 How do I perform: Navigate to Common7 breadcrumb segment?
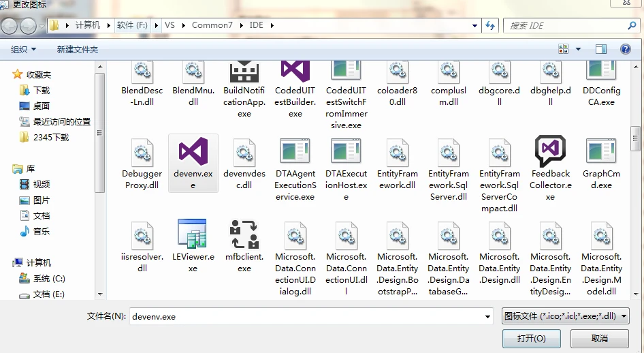tap(212, 25)
